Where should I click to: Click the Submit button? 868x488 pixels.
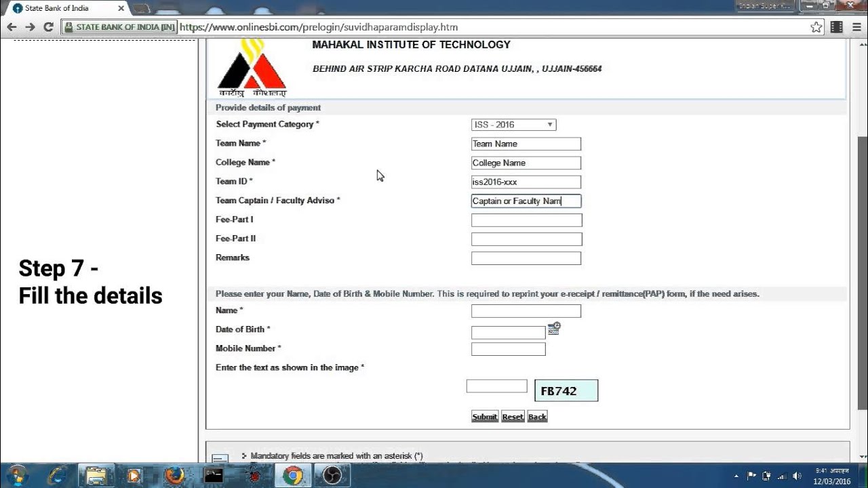485,416
